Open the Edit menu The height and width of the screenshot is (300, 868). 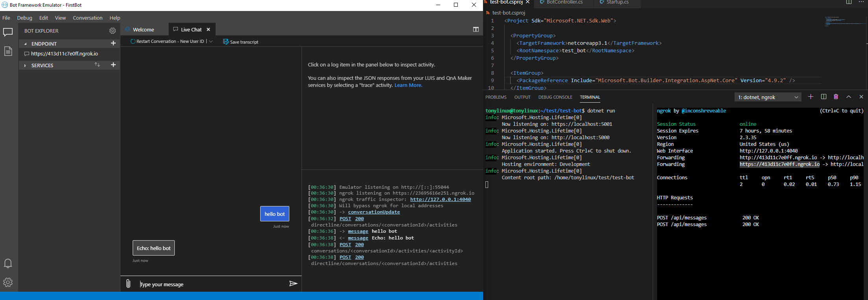[x=44, y=18]
